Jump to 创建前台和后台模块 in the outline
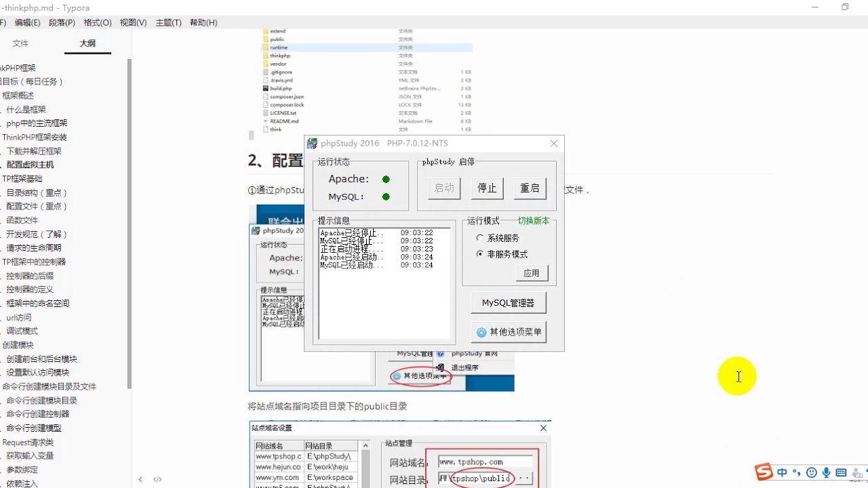Screen dimensions: 868x488 42,359
